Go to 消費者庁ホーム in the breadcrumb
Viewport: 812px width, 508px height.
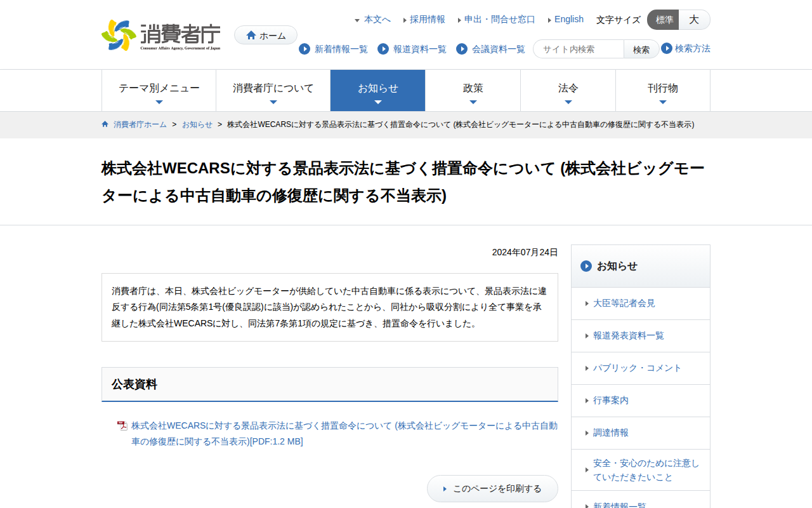pyautogui.click(x=140, y=124)
